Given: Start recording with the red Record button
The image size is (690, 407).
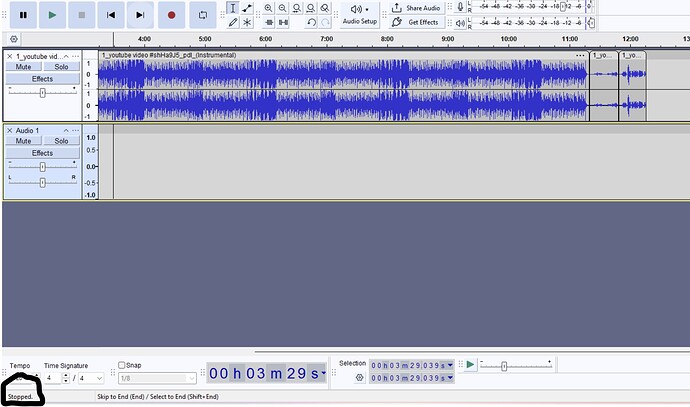Looking at the screenshot, I should click(x=172, y=15).
